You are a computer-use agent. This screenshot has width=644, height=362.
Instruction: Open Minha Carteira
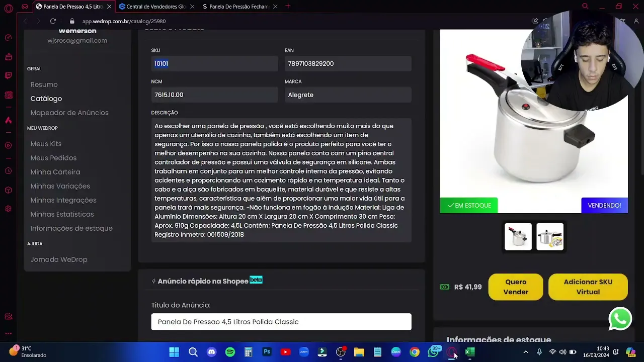coord(55,172)
